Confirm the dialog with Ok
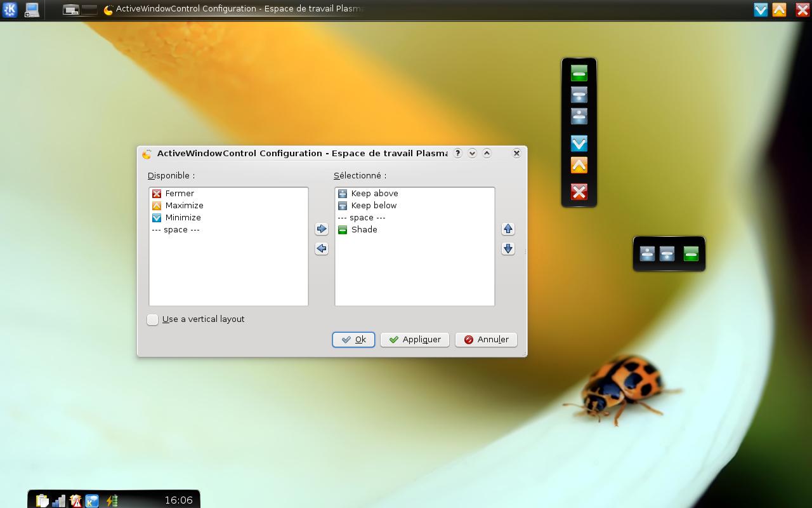This screenshot has width=812, height=508. (x=353, y=340)
